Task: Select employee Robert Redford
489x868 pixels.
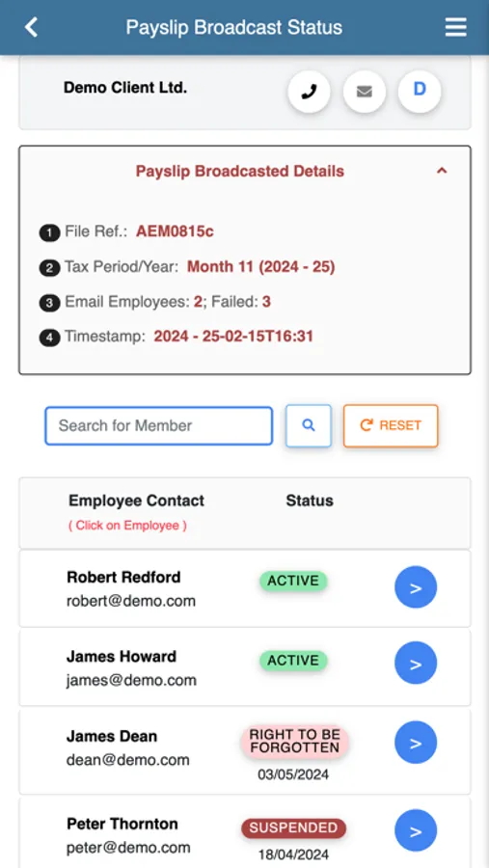Action: (x=123, y=577)
